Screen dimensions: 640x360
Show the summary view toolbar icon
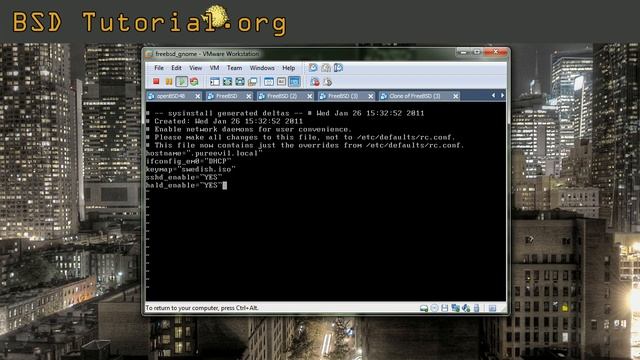(269, 82)
